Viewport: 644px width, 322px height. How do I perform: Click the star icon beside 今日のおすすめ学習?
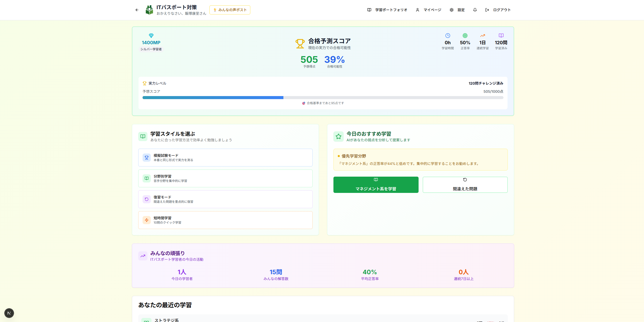point(338,136)
